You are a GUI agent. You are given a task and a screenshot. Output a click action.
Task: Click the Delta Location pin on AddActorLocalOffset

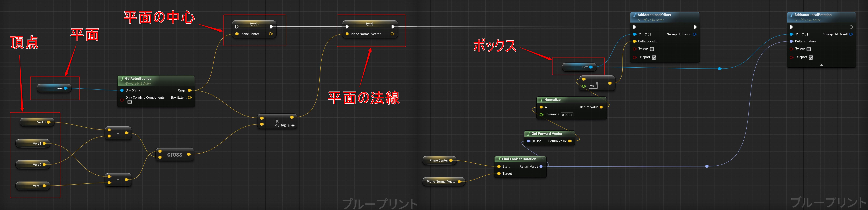point(634,42)
